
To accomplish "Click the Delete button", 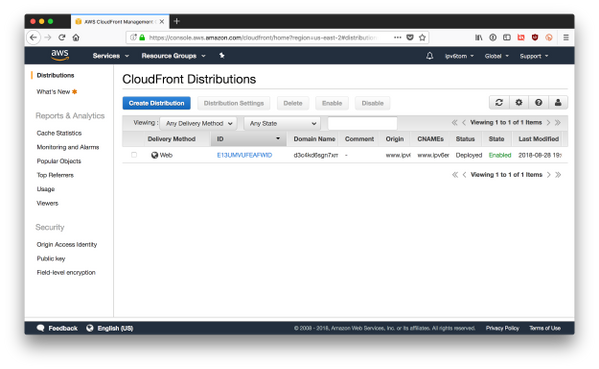I will (x=293, y=103).
